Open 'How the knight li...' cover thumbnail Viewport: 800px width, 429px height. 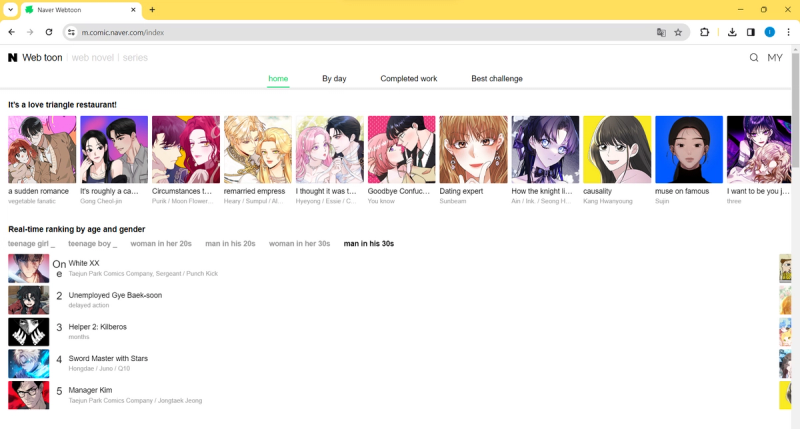(x=545, y=149)
